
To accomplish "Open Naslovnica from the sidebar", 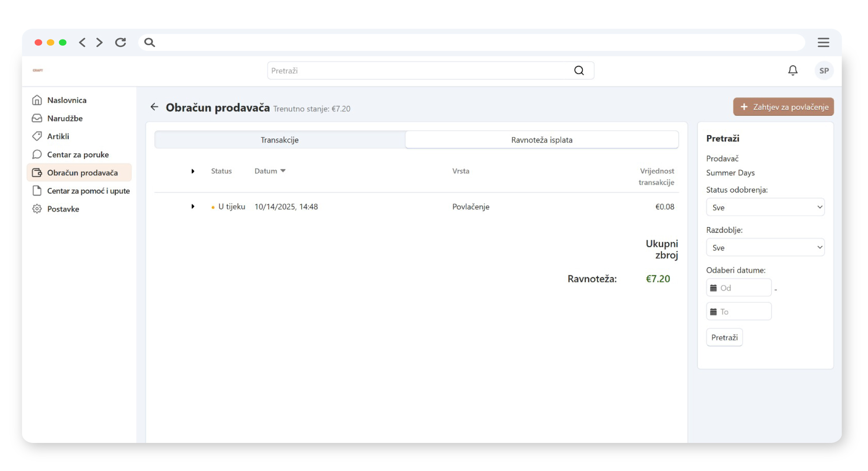I will 67,100.
